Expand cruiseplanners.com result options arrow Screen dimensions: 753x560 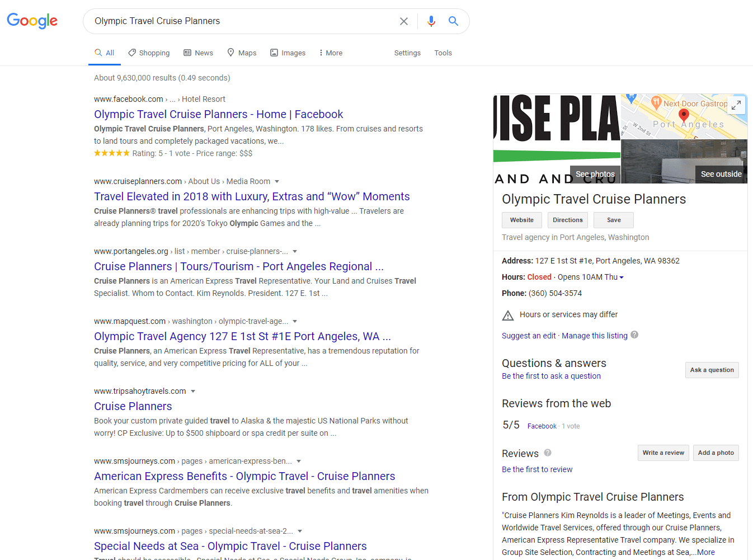click(277, 182)
